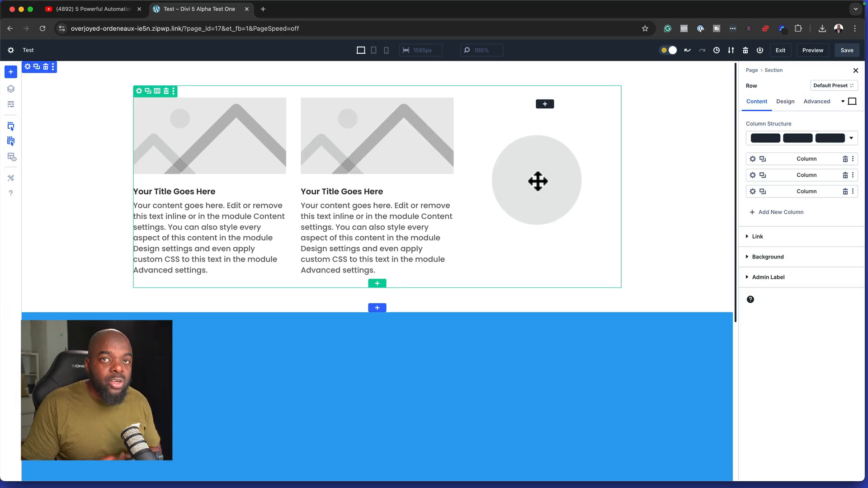Toggle the light/dark mode switch

coord(669,50)
